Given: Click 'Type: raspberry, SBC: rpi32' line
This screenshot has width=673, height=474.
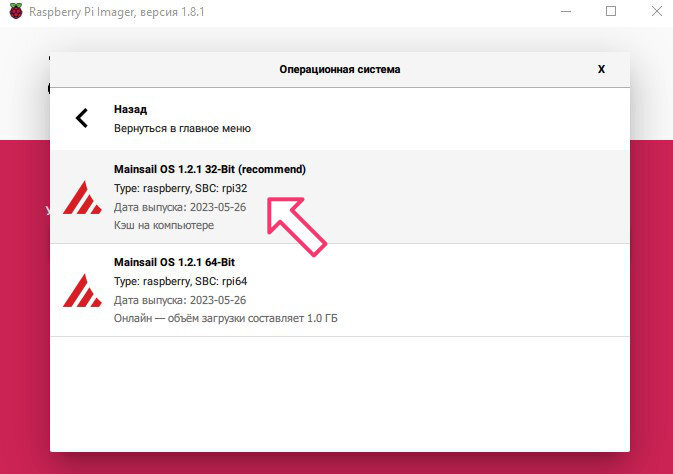Looking at the screenshot, I should (x=181, y=188).
